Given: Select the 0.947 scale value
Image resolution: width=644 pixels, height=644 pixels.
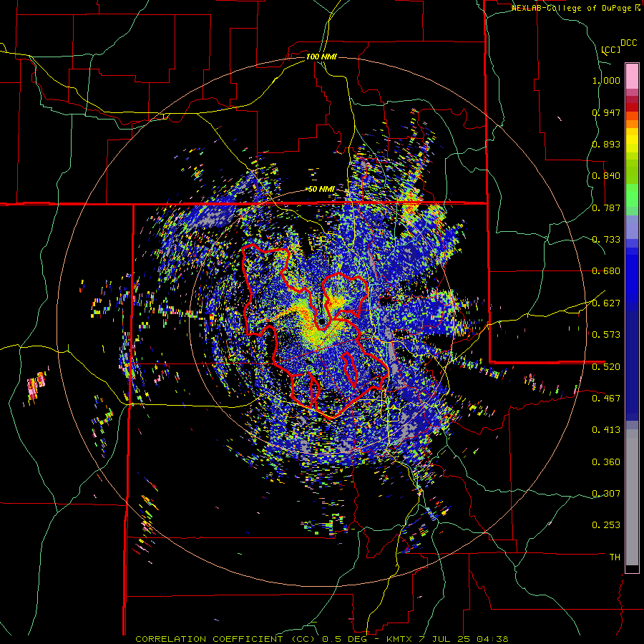Looking at the screenshot, I should (606, 112).
